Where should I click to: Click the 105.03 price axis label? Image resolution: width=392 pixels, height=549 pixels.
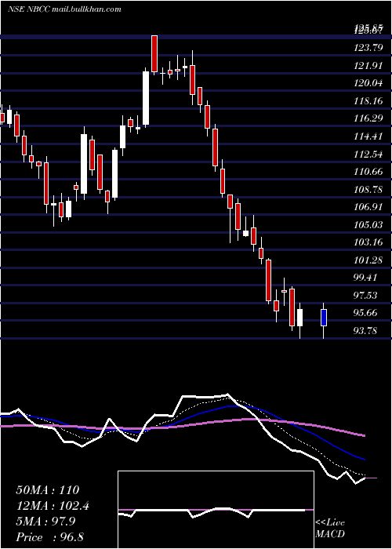(368, 224)
